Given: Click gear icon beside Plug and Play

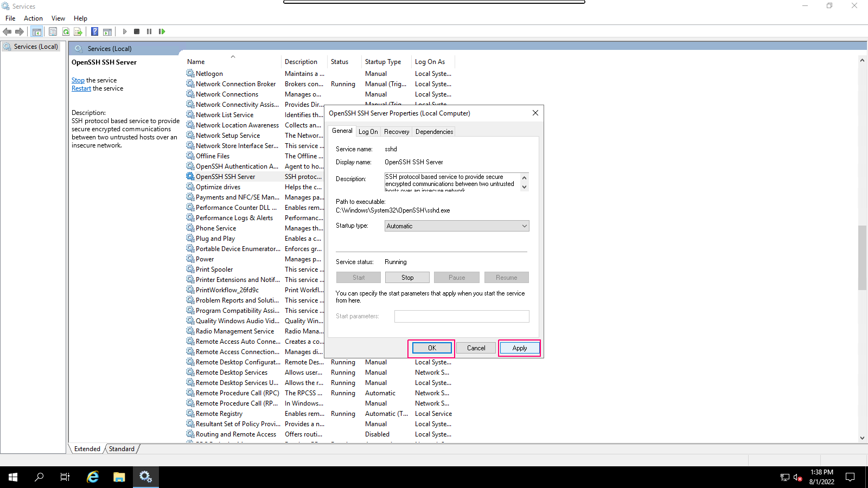Looking at the screenshot, I should [190, 238].
